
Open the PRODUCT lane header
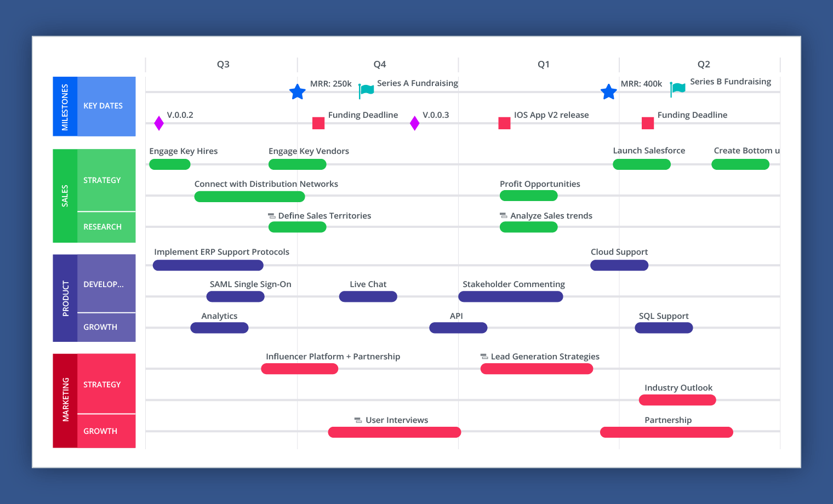[x=65, y=298]
